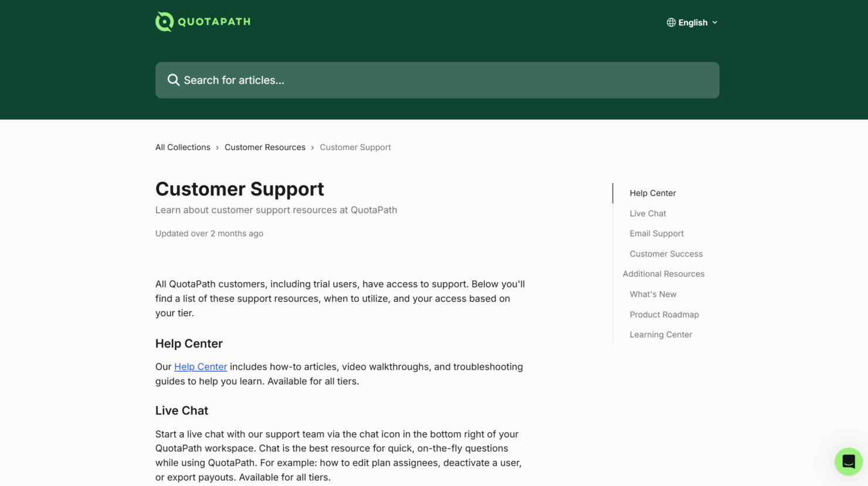Open the English language dropdown
The width and height of the screenshot is (868, 486).
coord(692,22)
